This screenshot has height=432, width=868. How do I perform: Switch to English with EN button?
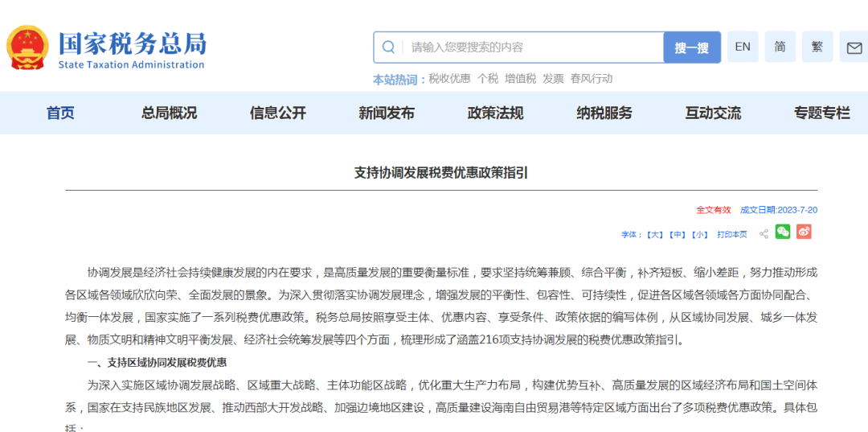coord(743,47)
